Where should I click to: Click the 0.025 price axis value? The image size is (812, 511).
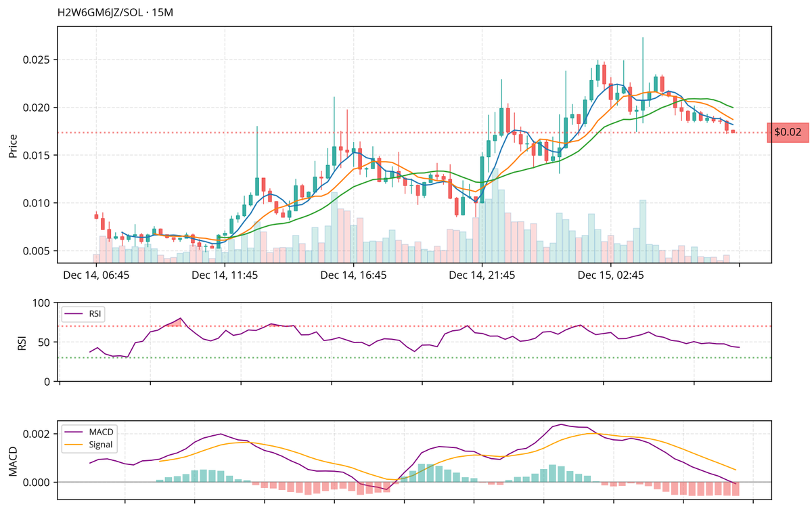(x=38, y=60)
